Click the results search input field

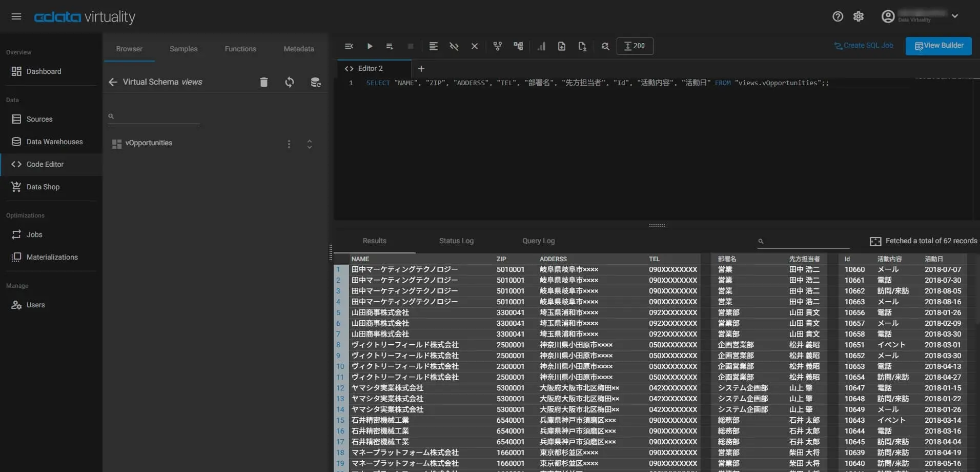tap(807, 241)
